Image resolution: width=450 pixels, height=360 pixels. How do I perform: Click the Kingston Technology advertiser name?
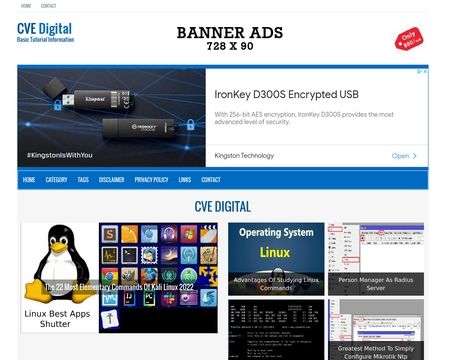point(244,156)
